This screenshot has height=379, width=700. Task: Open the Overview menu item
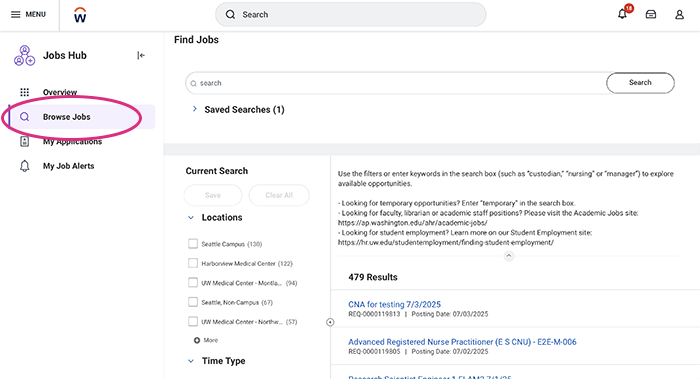60,92
